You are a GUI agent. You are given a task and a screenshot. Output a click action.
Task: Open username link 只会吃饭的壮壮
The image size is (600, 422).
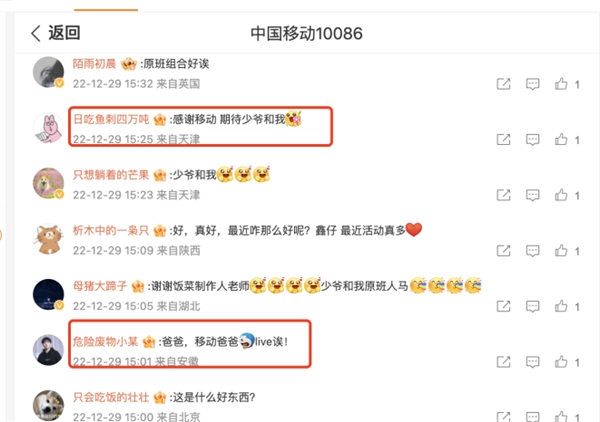coord(111,397)
